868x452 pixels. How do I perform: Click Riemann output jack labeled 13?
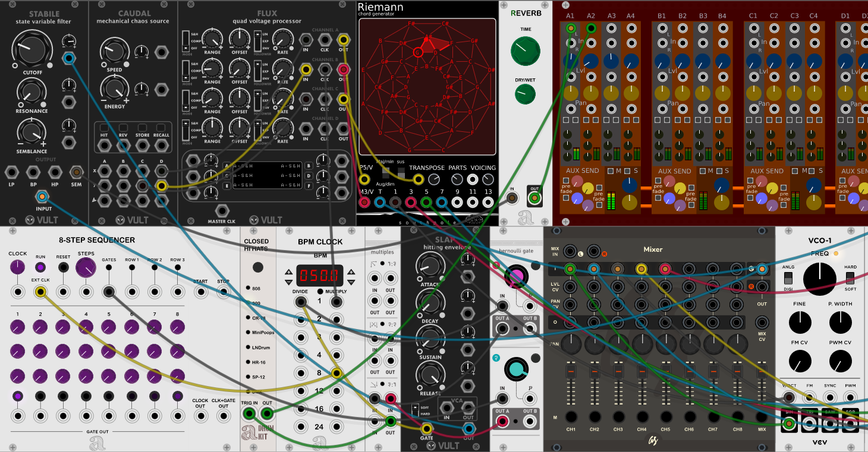(x=488, y=203)
